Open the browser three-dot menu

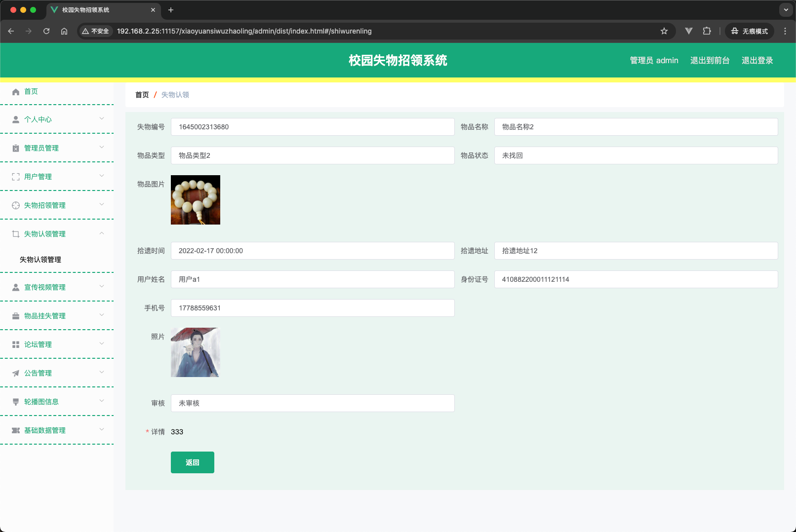[x=785, y=31]
